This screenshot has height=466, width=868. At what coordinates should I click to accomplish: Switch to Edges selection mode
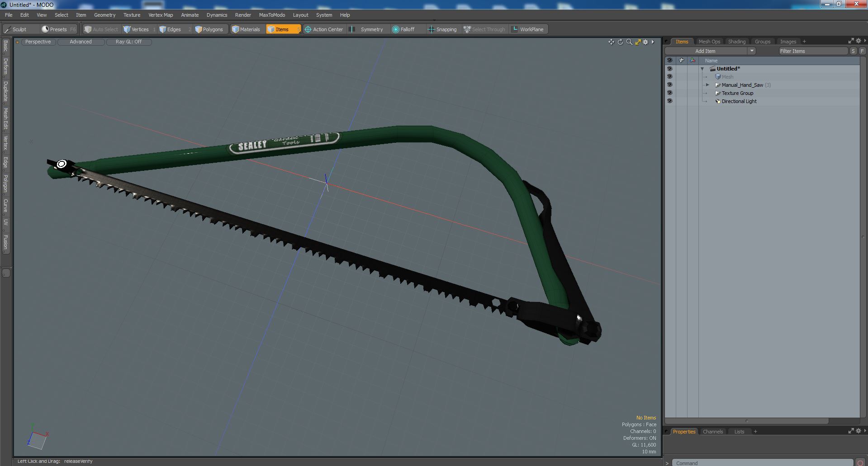tap(174, 29)
